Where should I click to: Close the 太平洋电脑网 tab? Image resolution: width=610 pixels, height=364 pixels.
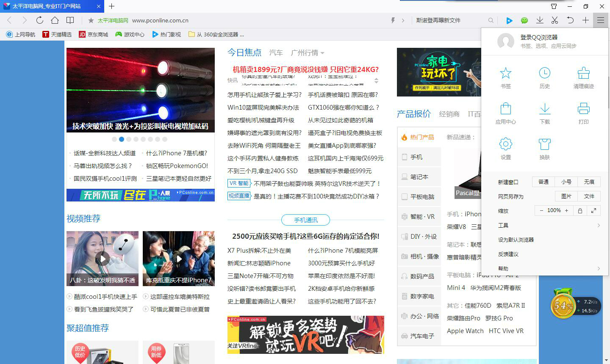[98, 6]
